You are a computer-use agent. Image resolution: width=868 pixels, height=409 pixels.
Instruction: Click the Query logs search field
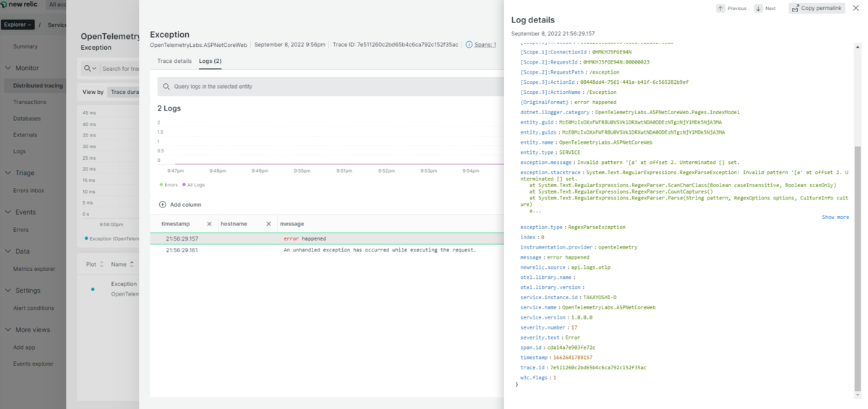(x=330, y=87)
